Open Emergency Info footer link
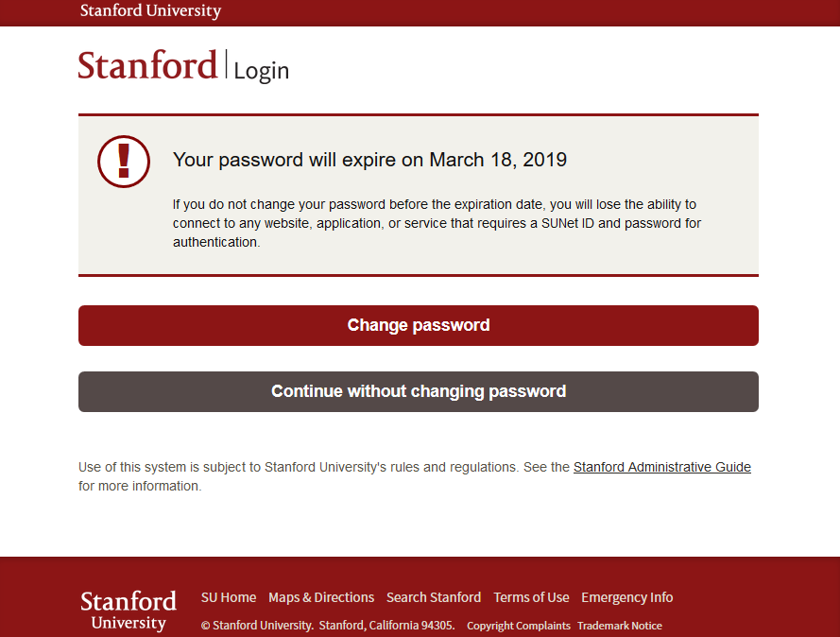The height and width of the screenshot is (637, 840). tap(626, 597)
